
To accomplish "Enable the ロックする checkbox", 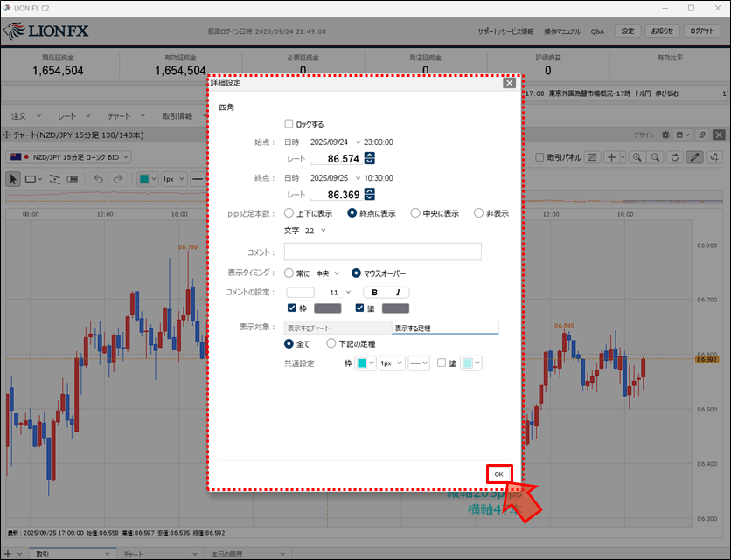I will point(289,124).
